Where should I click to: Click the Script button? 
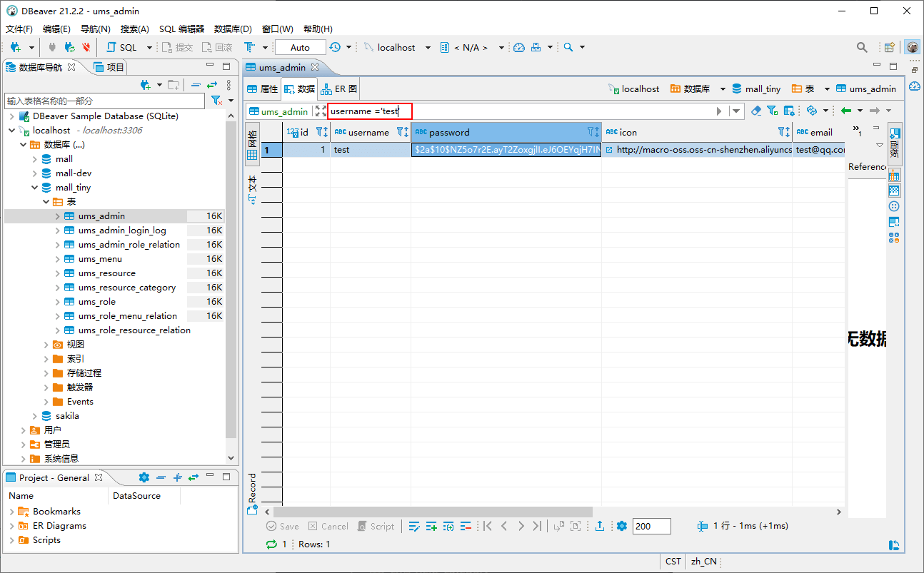(x=376, y=526)
